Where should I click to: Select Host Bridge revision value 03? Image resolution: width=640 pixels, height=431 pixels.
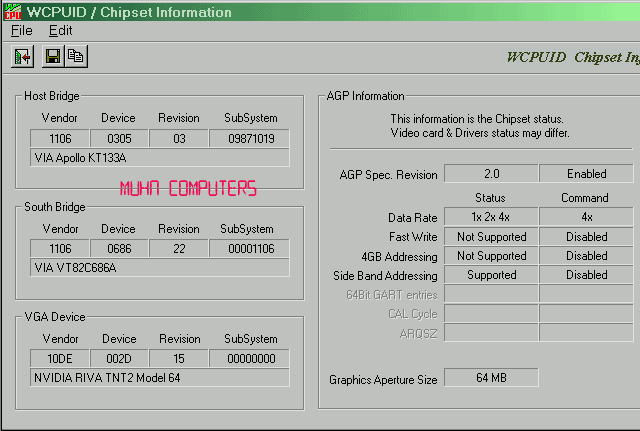[179, 139]
